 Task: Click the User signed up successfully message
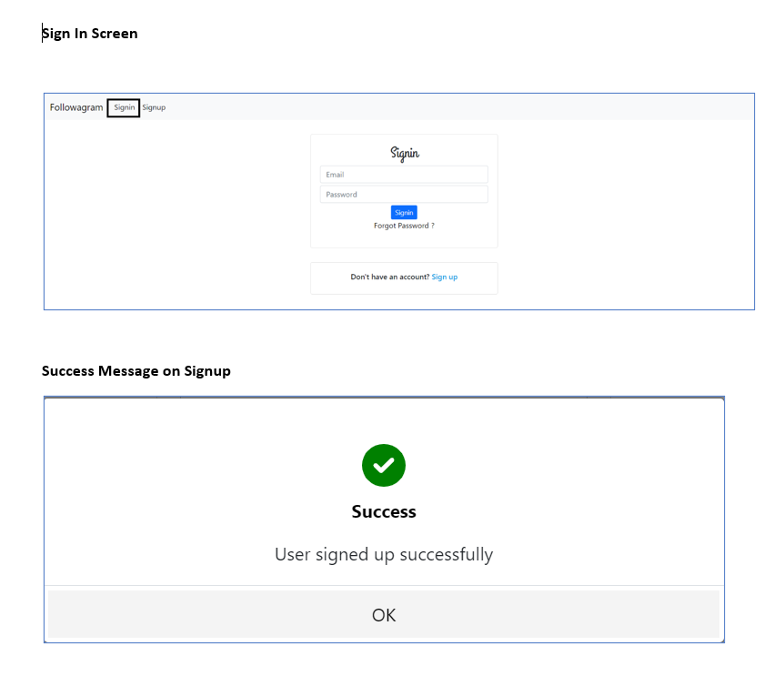point(384,554)
